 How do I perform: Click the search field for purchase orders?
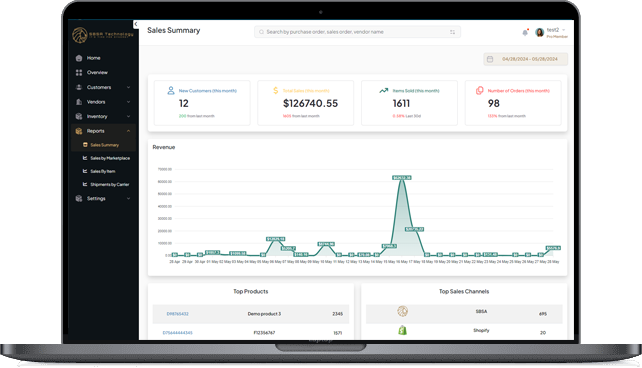pyautogui.click(x=357, y=32)
